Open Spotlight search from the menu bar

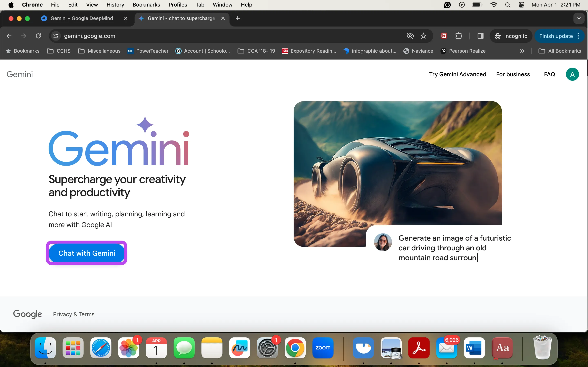coord(508,5)
